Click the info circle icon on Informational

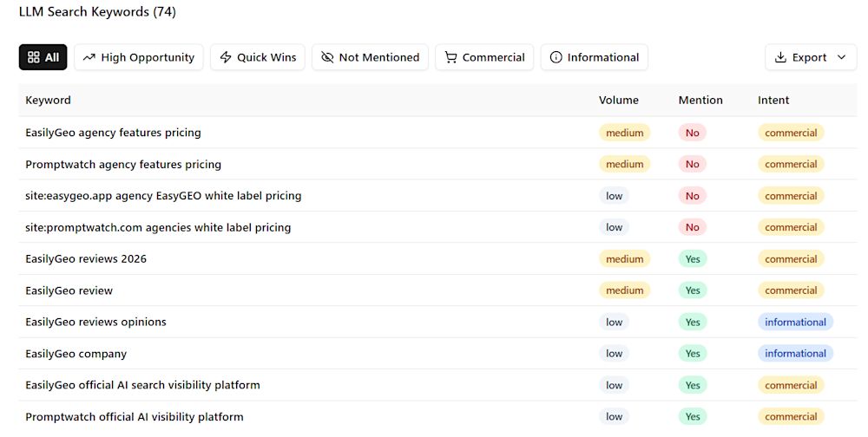(x=556, y=57)
